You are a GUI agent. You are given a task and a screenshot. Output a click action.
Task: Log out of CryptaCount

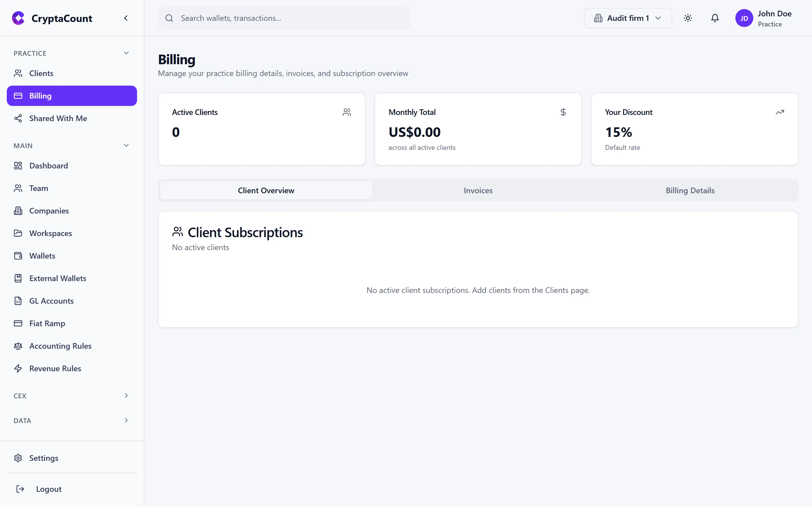[48, 489]
